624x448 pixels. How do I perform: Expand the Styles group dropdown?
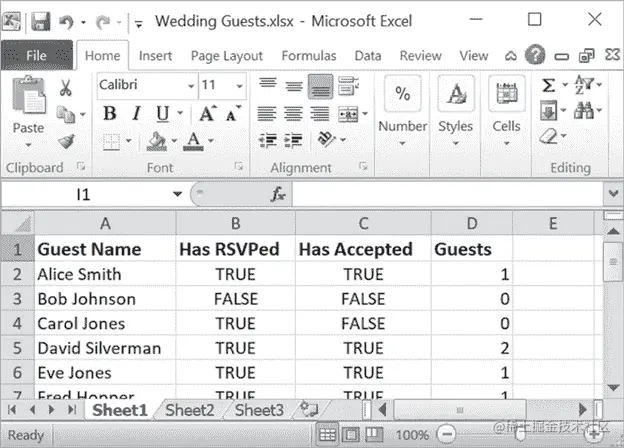[x=456, y=143]
